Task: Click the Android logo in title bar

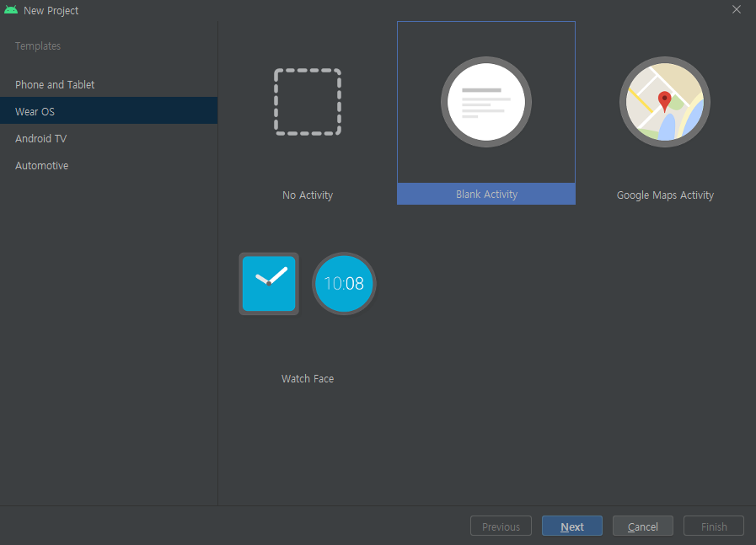Action: [x=11, y=10]
